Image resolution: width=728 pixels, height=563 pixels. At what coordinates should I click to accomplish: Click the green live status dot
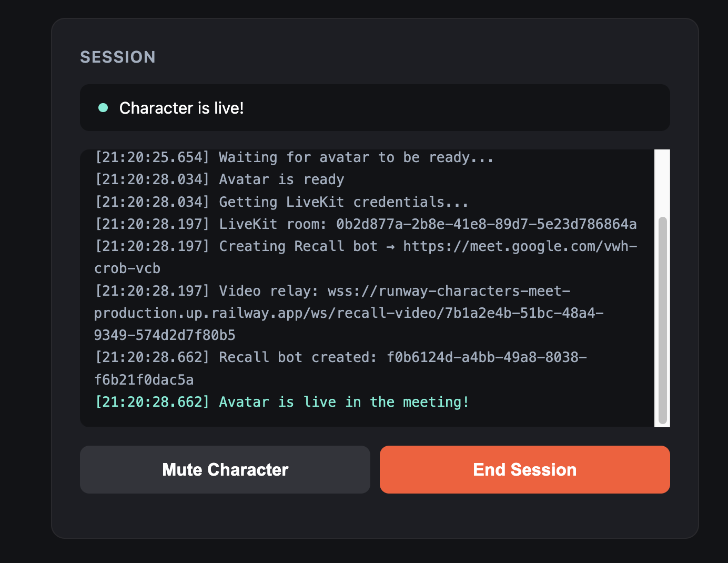103,108
